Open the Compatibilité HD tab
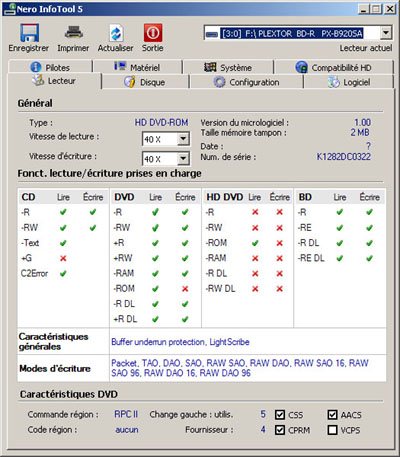 pos(334,67)
